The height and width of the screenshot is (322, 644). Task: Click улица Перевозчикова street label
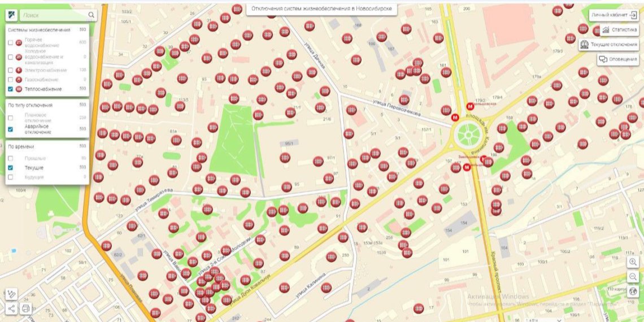(x=397, y=107)
